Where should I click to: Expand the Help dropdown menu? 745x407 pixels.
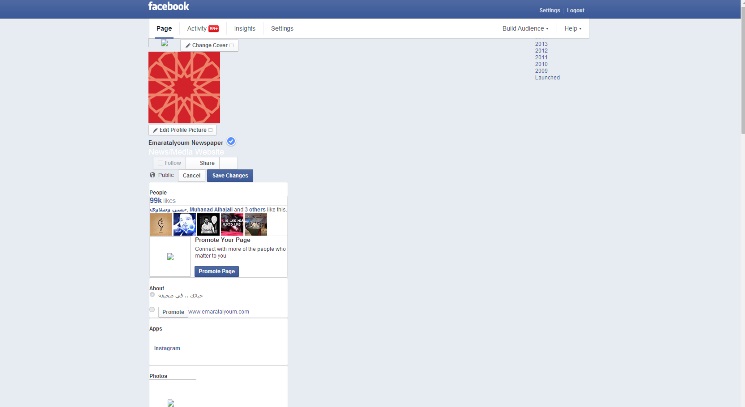(572, 29)
